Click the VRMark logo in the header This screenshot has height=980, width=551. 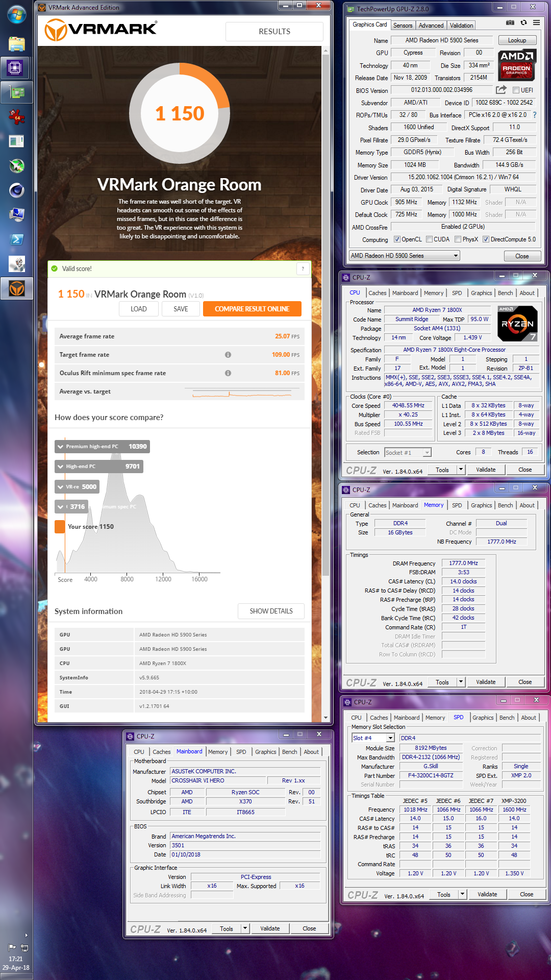(x=101, y=30)
